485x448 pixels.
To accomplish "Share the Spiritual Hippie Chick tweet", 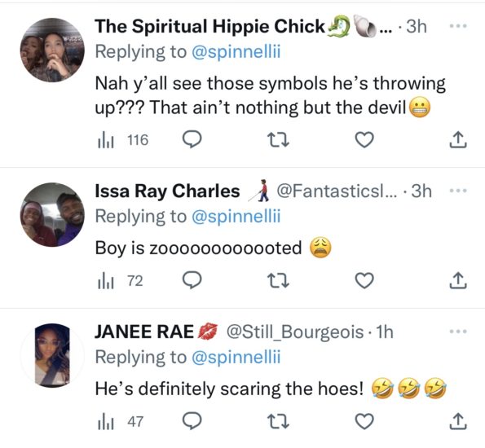I will pyautogui.click(x=458, y=140).
